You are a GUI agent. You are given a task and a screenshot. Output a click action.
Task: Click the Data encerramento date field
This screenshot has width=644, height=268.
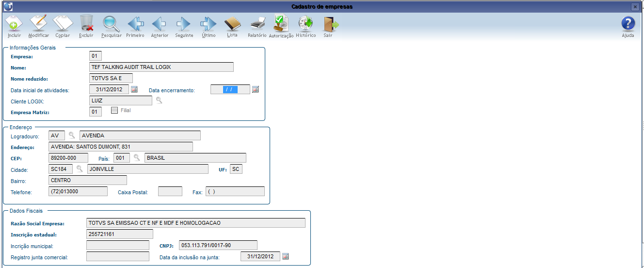pyautogui.click(x=230, y=89)
